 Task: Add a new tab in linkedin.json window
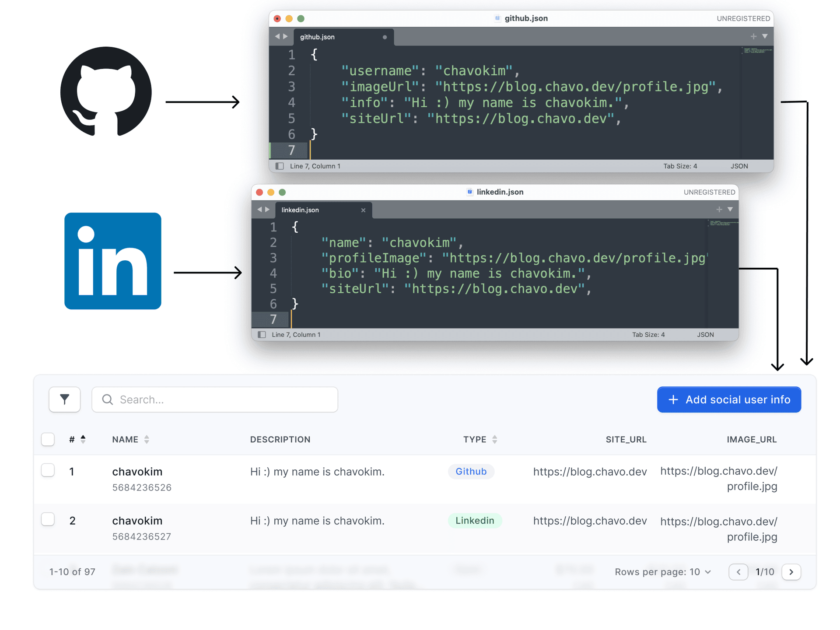(x=719, y=210)
